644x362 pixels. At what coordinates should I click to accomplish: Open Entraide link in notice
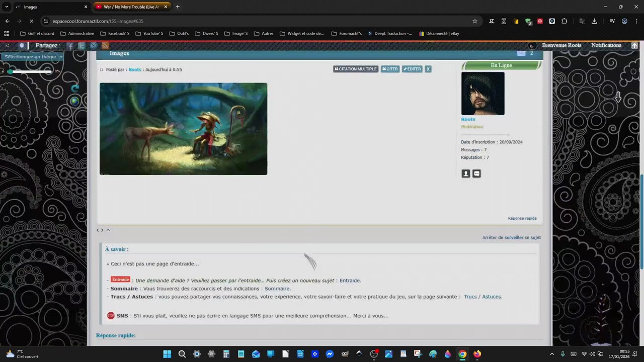tap(350, 281)
